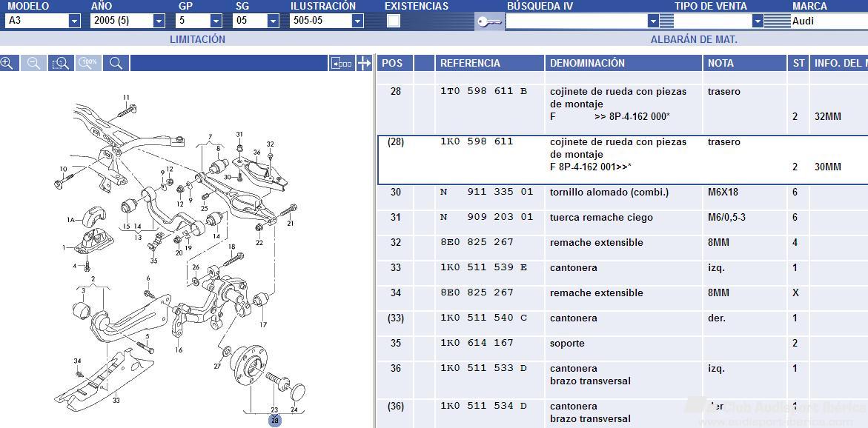The height and width of the screenshot is (428, 868).
Task: Click callout number 1A in the illustration
Action: [x=71, y=220]
